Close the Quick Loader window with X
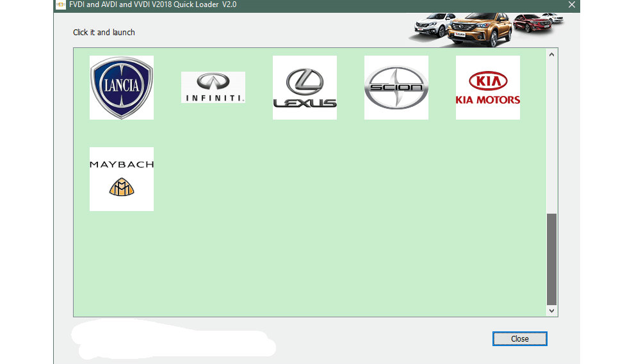This screenshot has height=364, width=634. (572, 5)
